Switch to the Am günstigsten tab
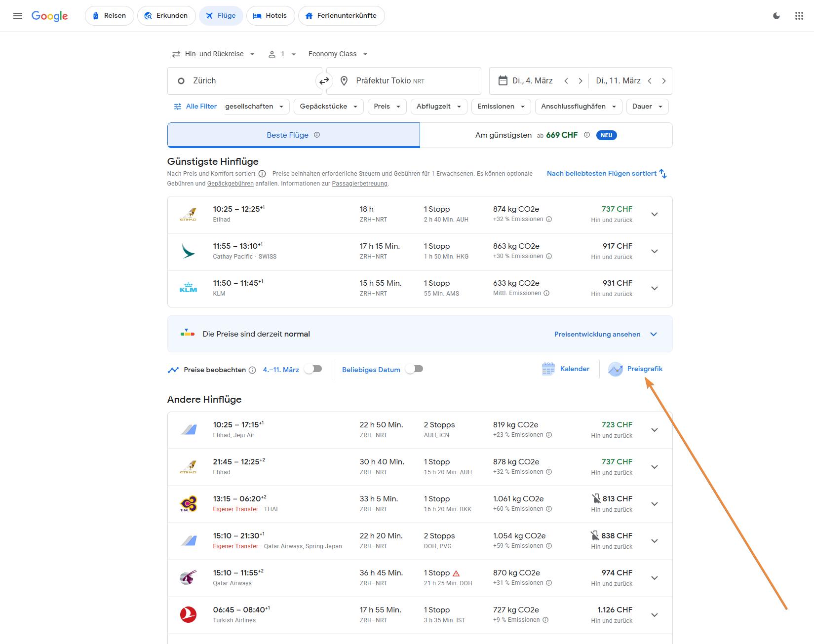 click(x=545, y=135)
